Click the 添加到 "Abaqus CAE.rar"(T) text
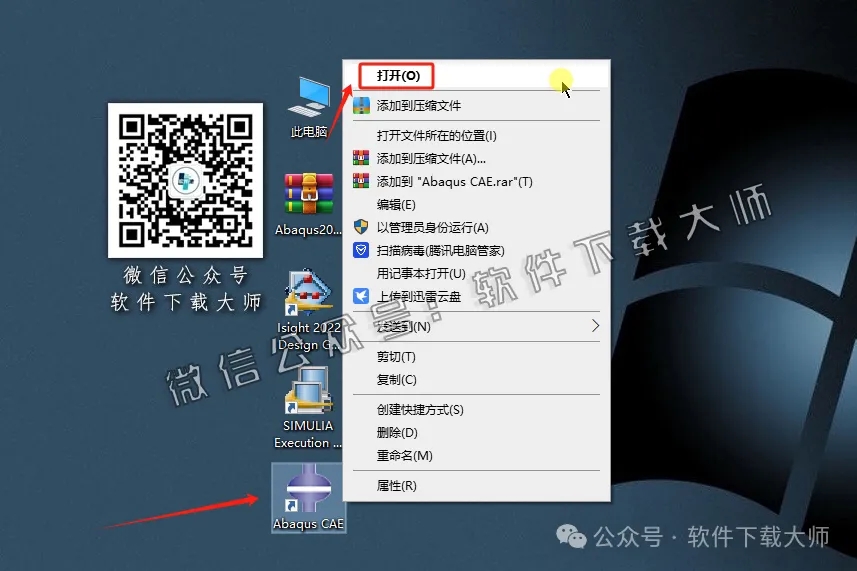This screenshot has height=571, width=857. coord(454,182)
